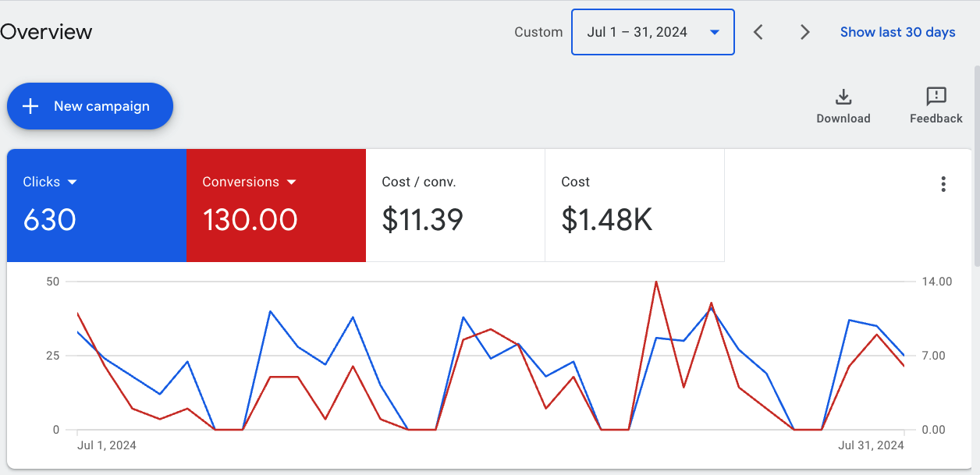Advance to next date period arrow
The image size is (980, 475).
pos(804,32)
